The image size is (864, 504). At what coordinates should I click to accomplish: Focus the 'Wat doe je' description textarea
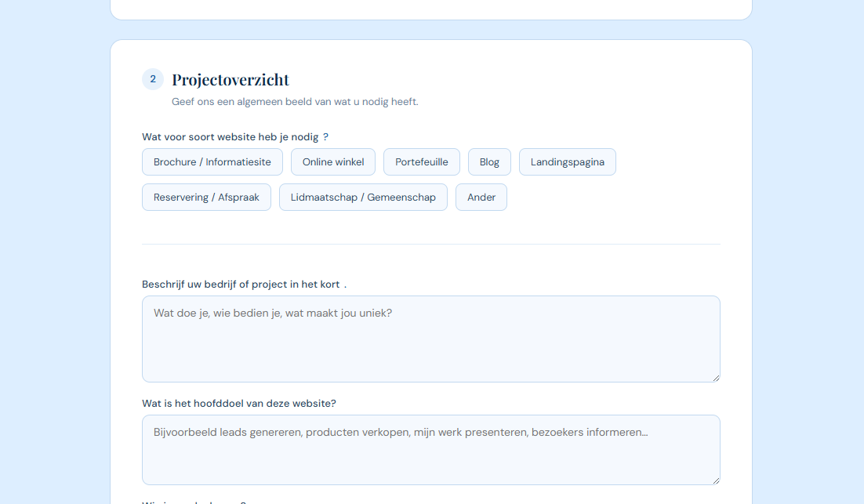430,337
